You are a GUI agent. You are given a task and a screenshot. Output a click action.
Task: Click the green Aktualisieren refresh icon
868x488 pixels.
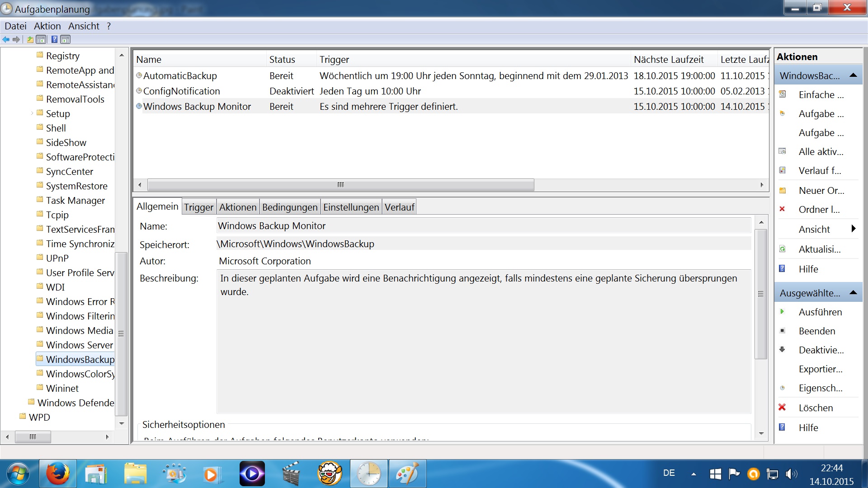coord(783,249)
